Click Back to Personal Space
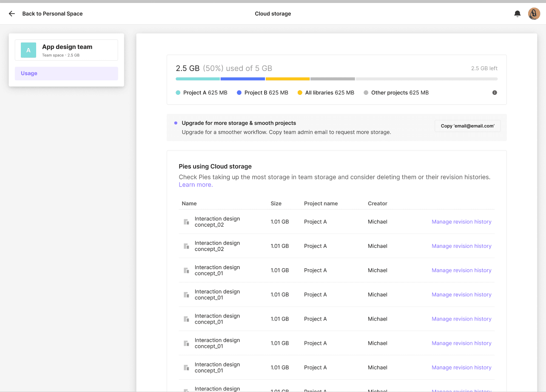Image resolution: width=546 pixels, height=392 pixels. pyautogui.click(x=52, y=13)
